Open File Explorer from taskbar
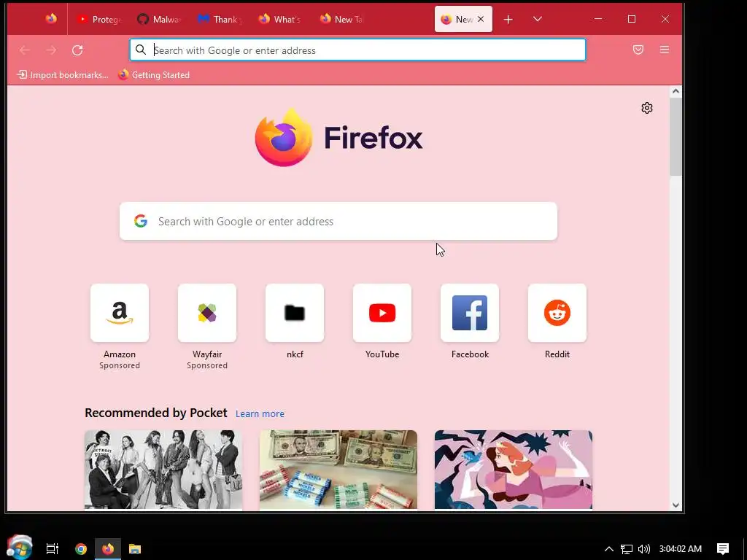 [135, 549]
